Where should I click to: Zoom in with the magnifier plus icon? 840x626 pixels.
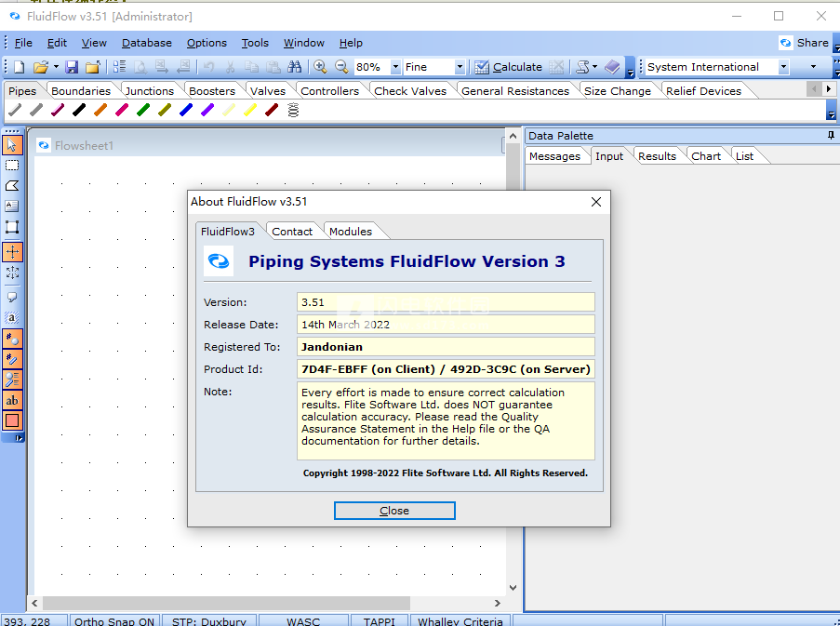[320, 67]
